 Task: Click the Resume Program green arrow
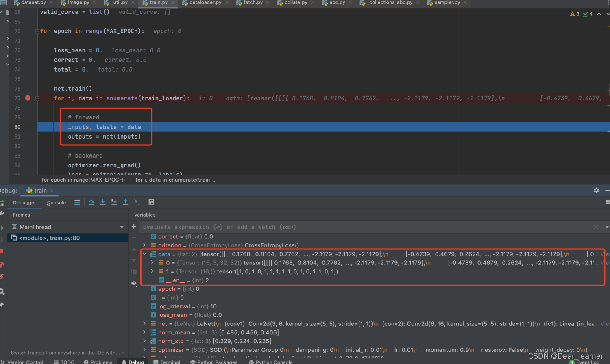[x=2, y=228]
